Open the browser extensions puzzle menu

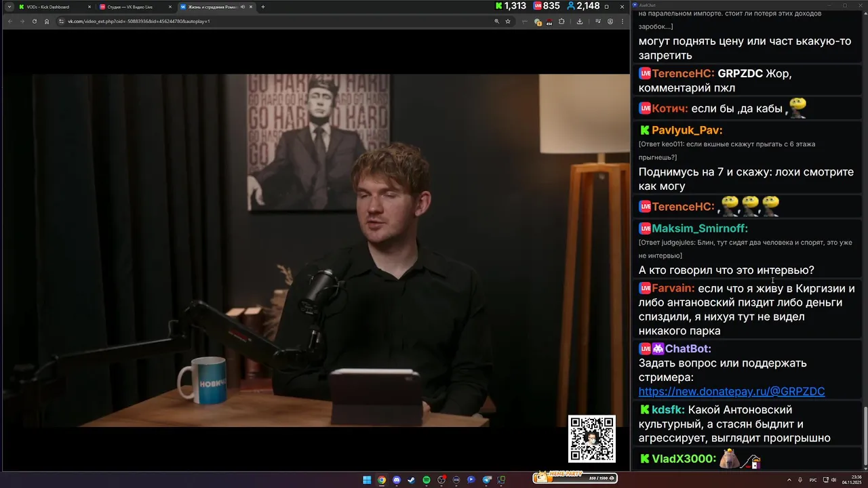[x=561, y=21]
